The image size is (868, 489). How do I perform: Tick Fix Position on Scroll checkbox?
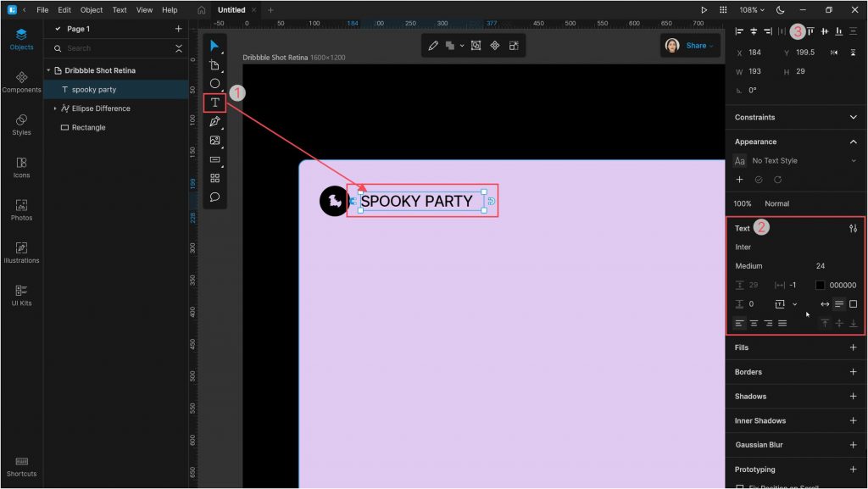739,486
